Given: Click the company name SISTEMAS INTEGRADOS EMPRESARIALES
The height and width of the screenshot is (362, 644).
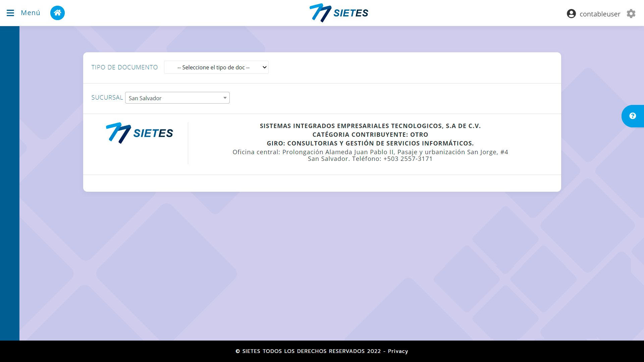Looking at the screenshot, I should tap(370, 126).
